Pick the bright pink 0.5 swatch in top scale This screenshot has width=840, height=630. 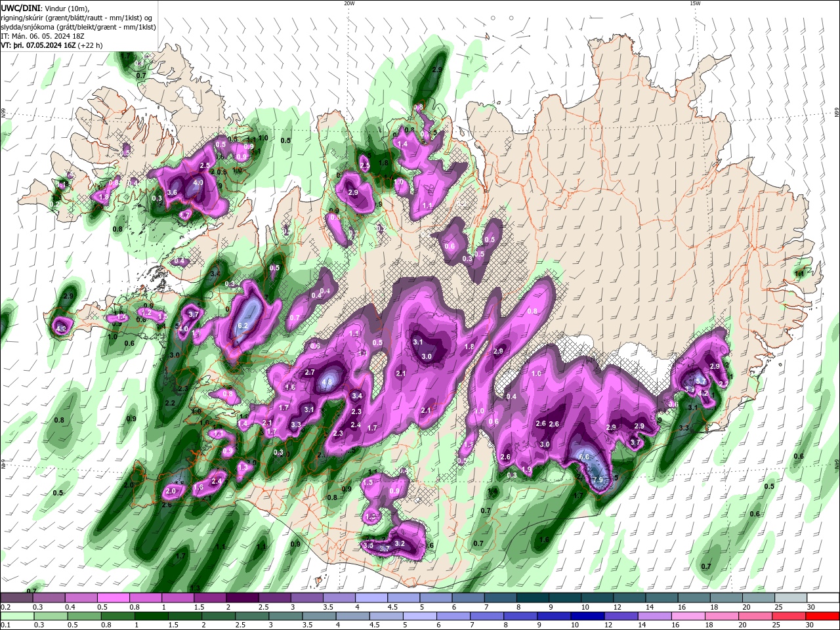pos(113,597)
